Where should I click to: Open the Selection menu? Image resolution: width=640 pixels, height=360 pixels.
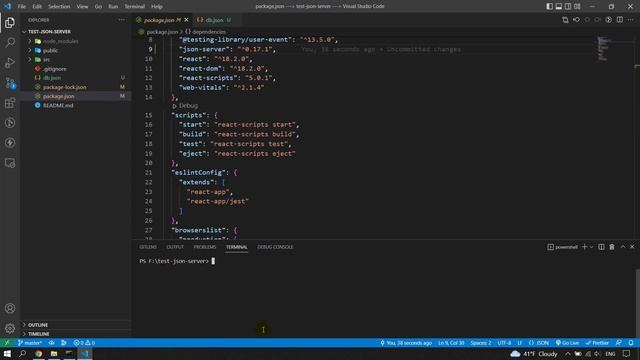pos(59,7)
